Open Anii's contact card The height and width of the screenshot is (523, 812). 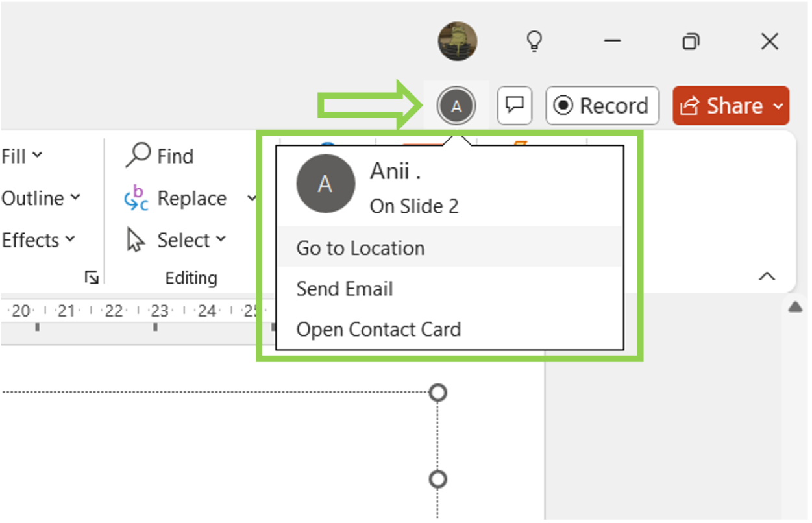[378, 329]
